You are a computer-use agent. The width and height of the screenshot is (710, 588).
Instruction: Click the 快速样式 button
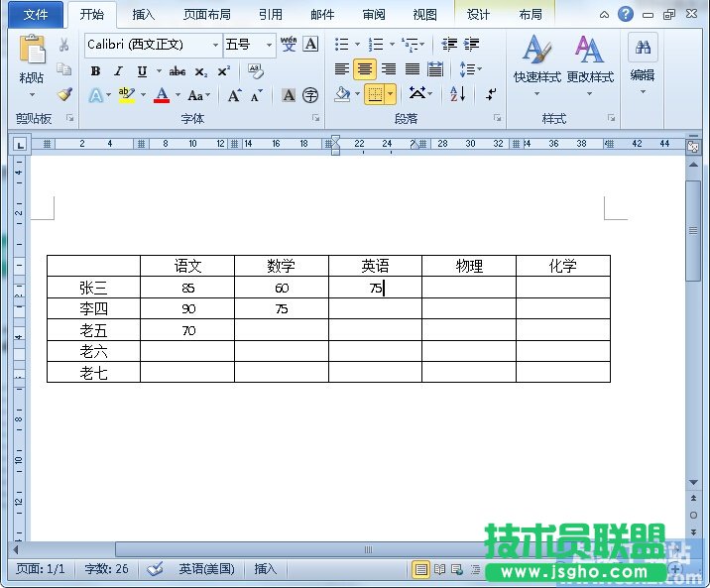click(x=537, y=61)
